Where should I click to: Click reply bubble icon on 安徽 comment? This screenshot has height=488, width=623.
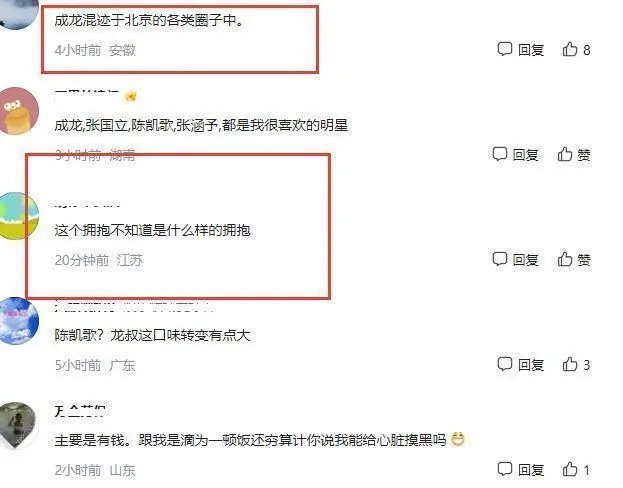505,49
